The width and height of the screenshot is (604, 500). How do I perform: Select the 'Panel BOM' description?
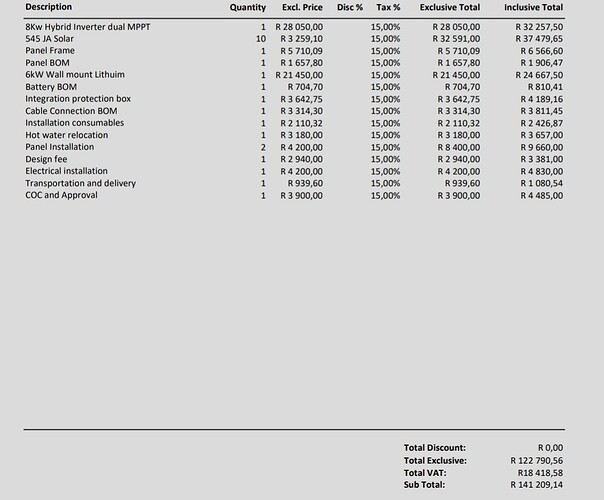coord(47,62)
